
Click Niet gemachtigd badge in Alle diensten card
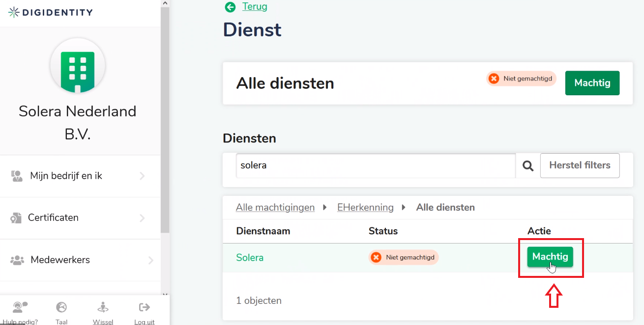point(521,79)
